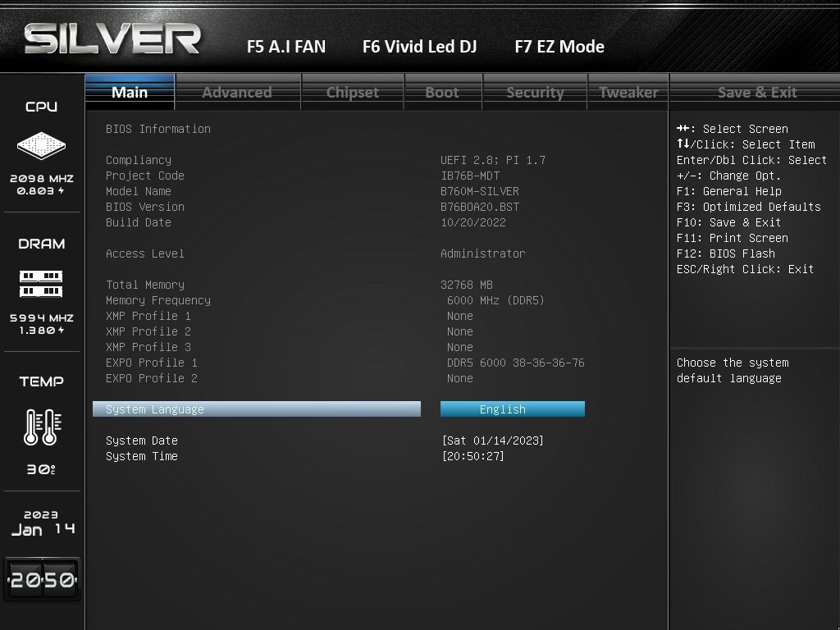840x630 pixels.
Task: Open F5 A.I FAN settings
Action: 286,47
